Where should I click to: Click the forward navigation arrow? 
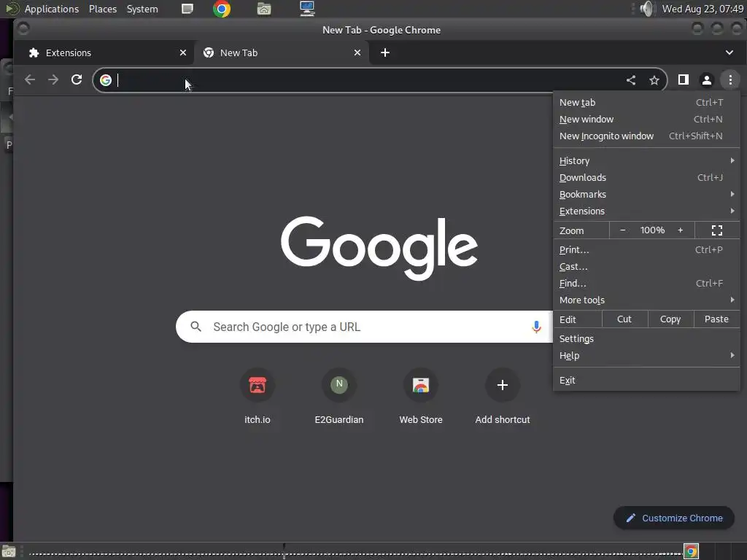[53, 80]
